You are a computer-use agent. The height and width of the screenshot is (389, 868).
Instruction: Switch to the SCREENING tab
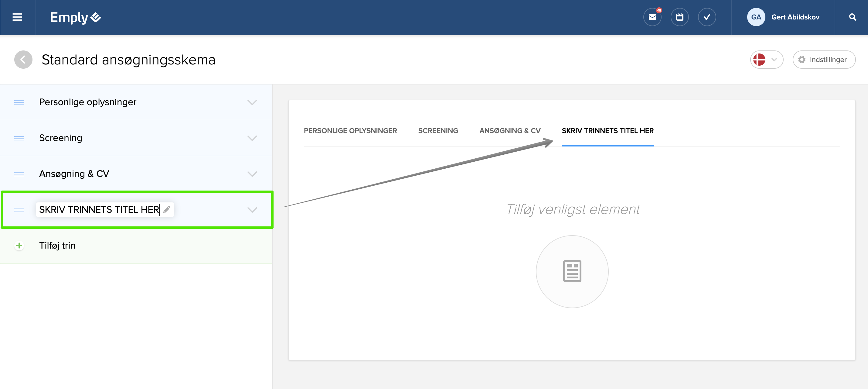click(438, 131)
